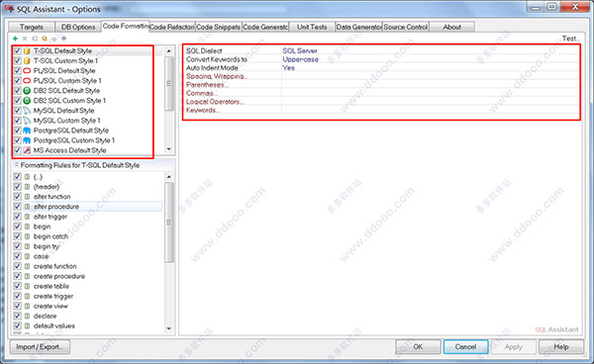Screen dimensions: 594x364
Task: Click the red Oracle icon of PL/SQL Default Style
Action: (27, 71)
